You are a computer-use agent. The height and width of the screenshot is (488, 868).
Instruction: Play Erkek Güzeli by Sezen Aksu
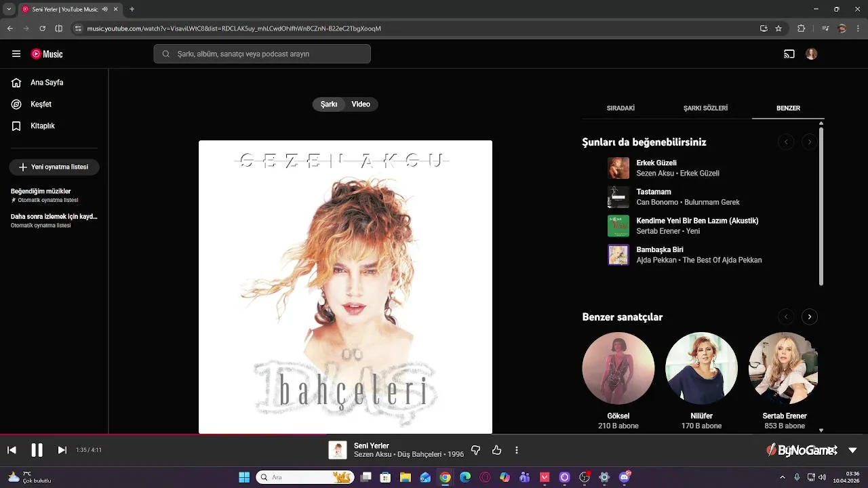click(698, 168)
